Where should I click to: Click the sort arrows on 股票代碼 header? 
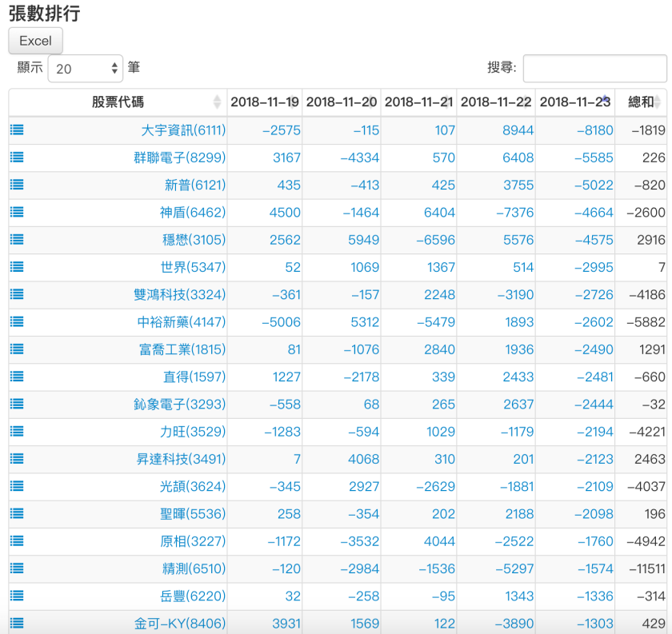pyautogui.click(x=218, y=102)
